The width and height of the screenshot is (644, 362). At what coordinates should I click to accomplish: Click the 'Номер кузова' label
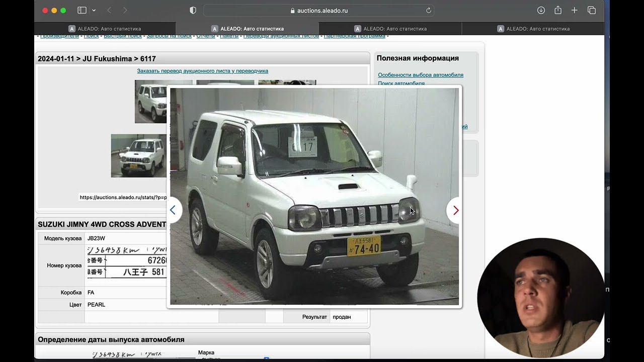tap(64, 265)
